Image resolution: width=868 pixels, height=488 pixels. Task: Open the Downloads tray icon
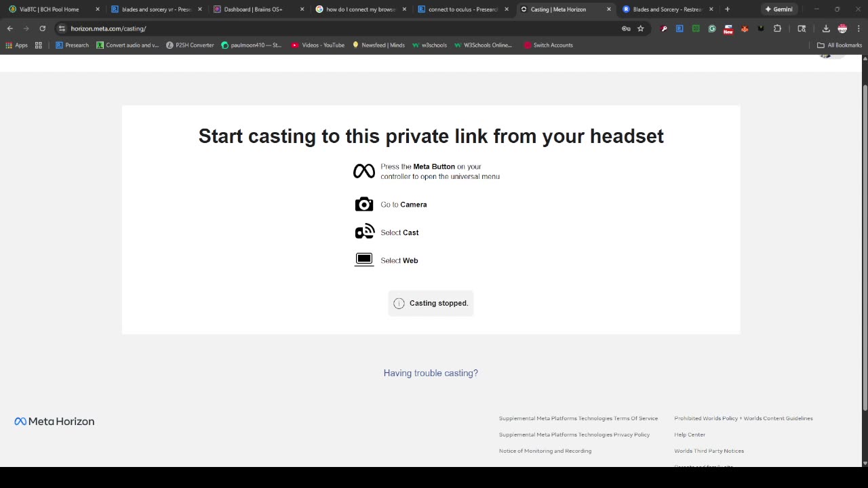tap(826, 28)
